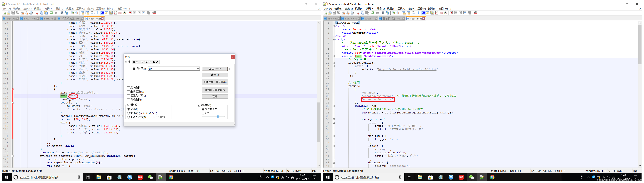Collapse fold marker at line 11 script tag
This screenshot has width=644, height=183.
(333, 56)
